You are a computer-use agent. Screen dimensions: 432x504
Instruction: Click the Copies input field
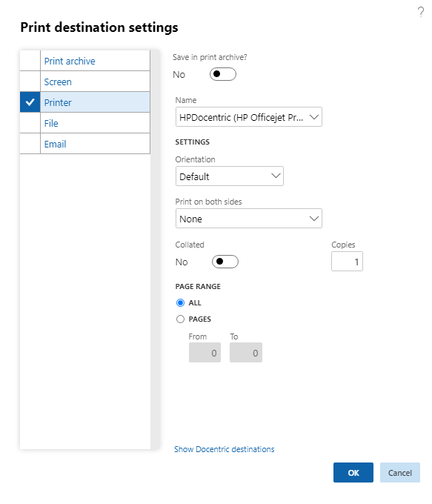click(x=347, y=262)
